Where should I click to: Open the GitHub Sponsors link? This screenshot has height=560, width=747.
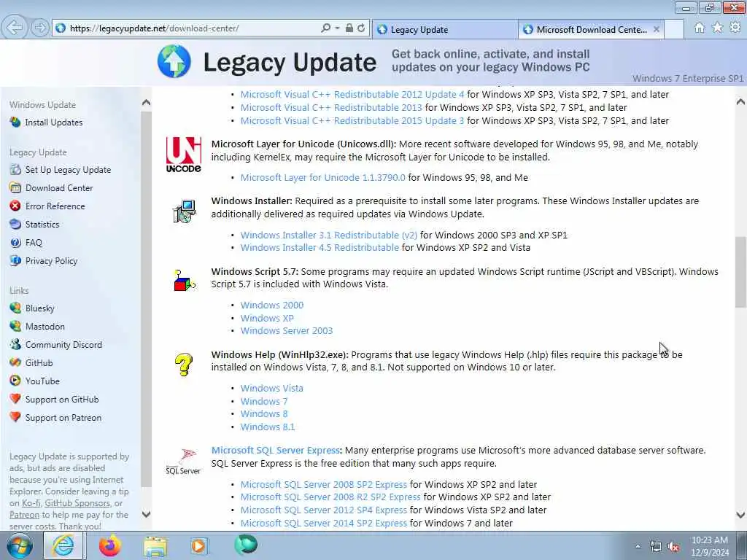(77, 503)
